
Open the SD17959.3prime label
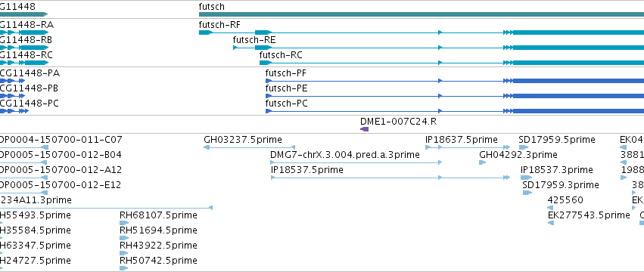pyautogui.click(x=561, y=185)
